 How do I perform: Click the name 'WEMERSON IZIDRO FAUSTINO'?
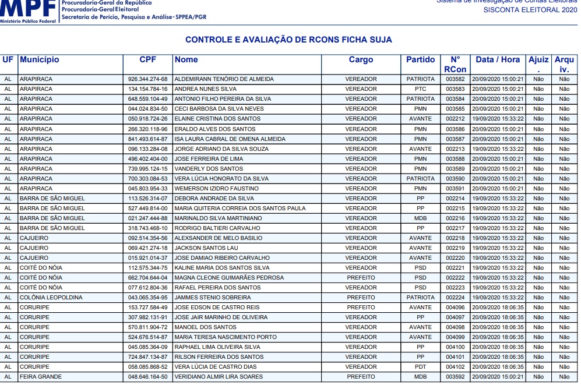coord(217,189)
